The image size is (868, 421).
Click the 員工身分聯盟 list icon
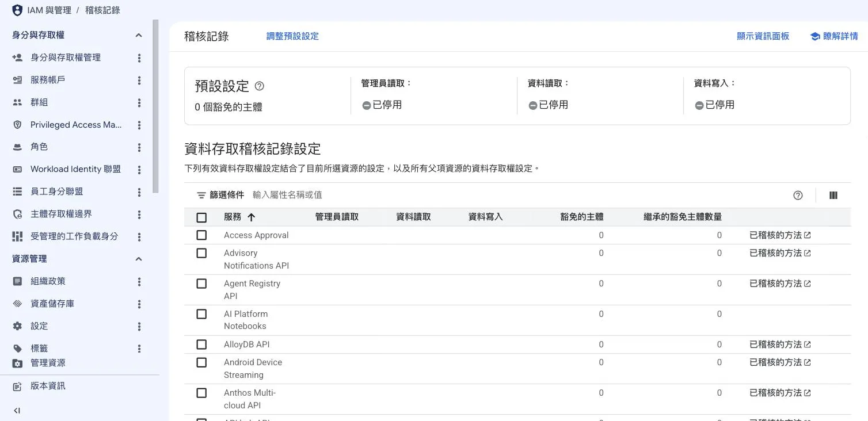(17, 192)
